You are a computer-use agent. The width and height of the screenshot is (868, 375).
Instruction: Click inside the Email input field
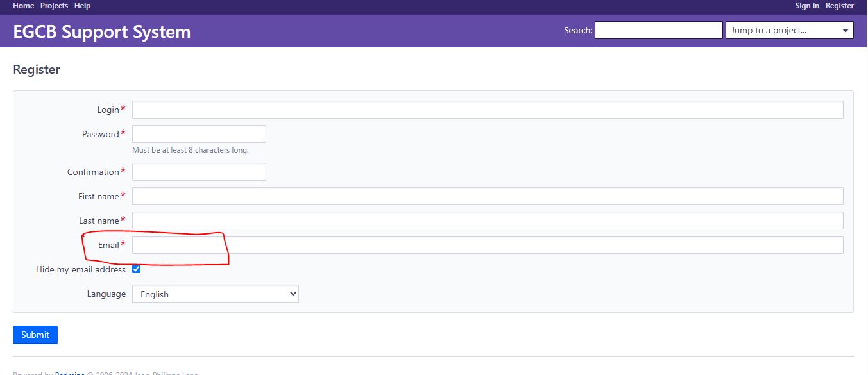pos(487,245)
